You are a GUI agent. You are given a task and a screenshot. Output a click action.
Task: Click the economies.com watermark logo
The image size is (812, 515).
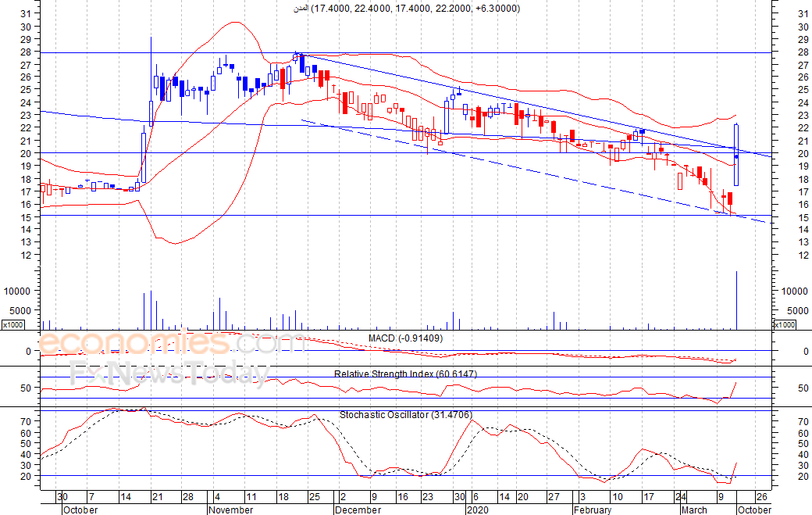171,342
